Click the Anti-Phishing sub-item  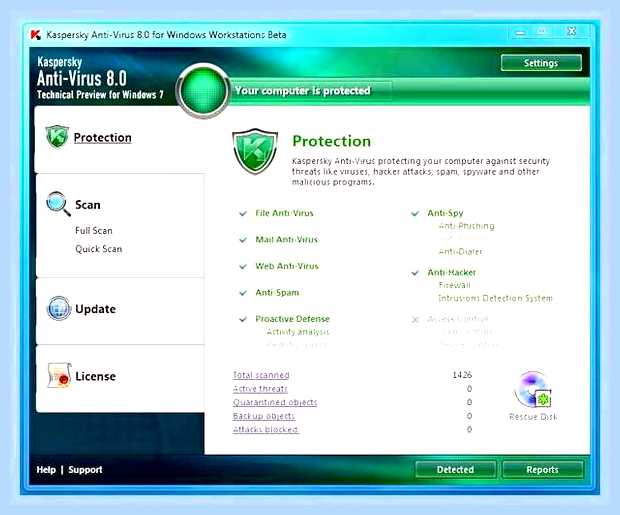(467, 226)
